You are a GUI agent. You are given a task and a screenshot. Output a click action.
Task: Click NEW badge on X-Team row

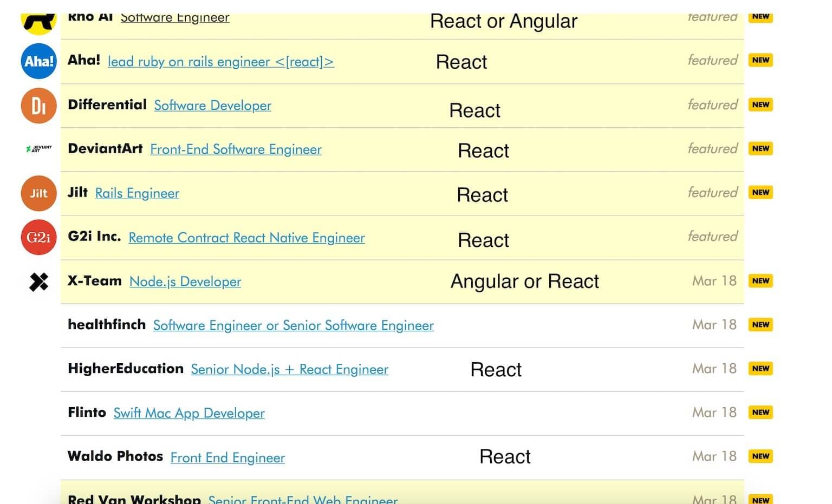point(760,280)
